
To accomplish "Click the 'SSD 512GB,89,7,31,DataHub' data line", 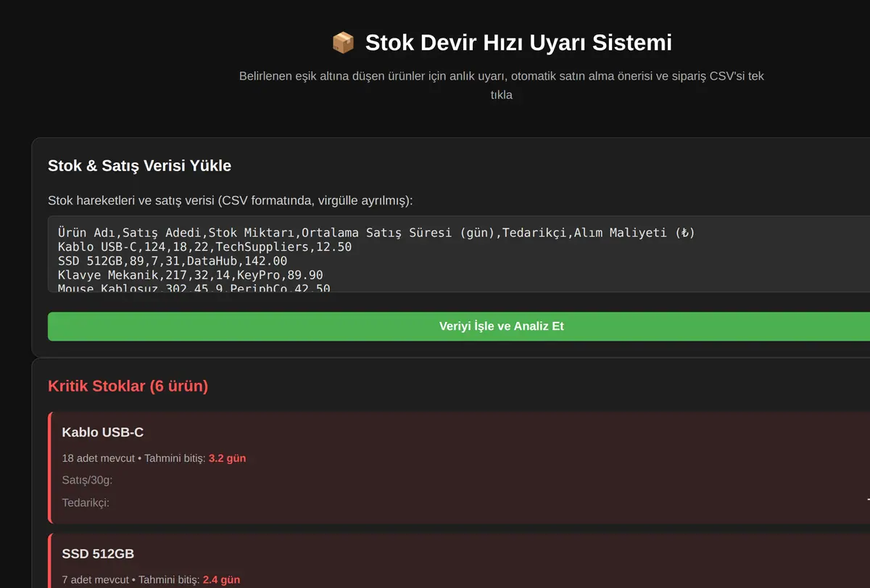I will pyautogui.click(x=173, y=261).
